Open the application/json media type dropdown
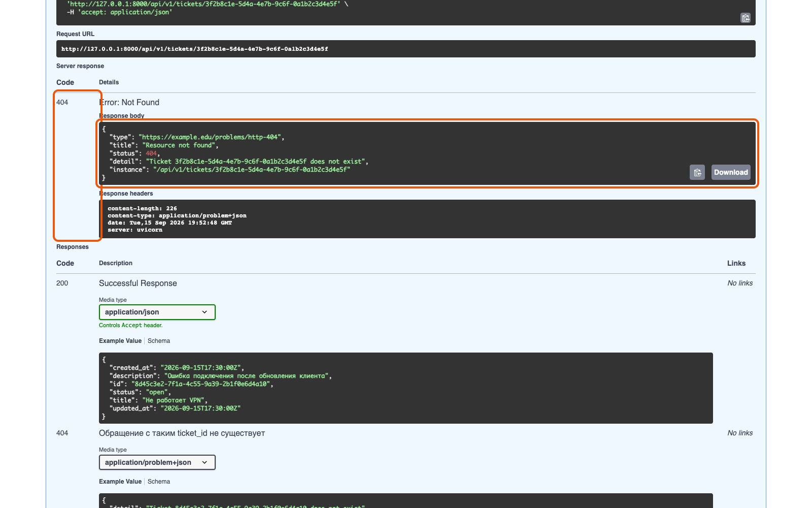This screenshot has height=508, width=812. 157,312
